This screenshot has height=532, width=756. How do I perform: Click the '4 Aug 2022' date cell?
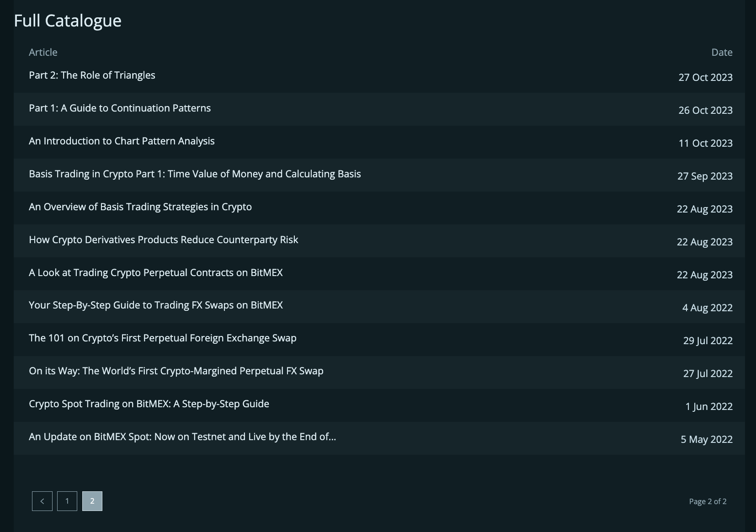tap(707, 308)
